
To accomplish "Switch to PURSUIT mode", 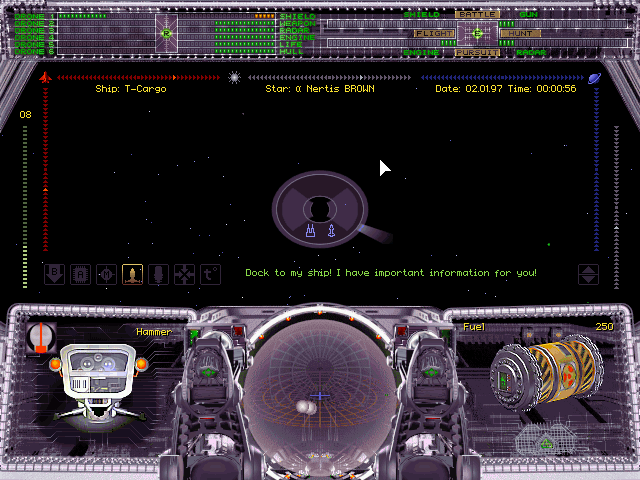I will point(477,53).
